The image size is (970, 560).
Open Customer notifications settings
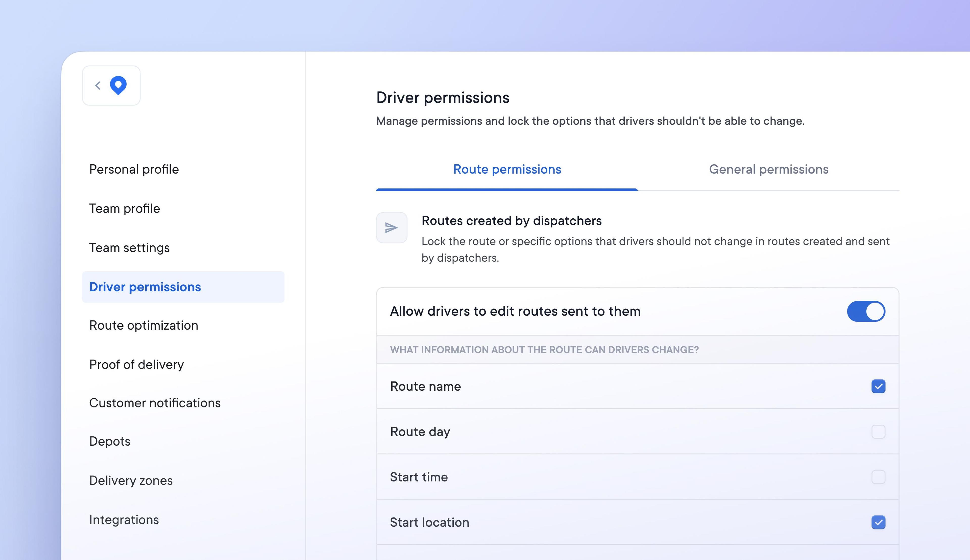(155, 403)
